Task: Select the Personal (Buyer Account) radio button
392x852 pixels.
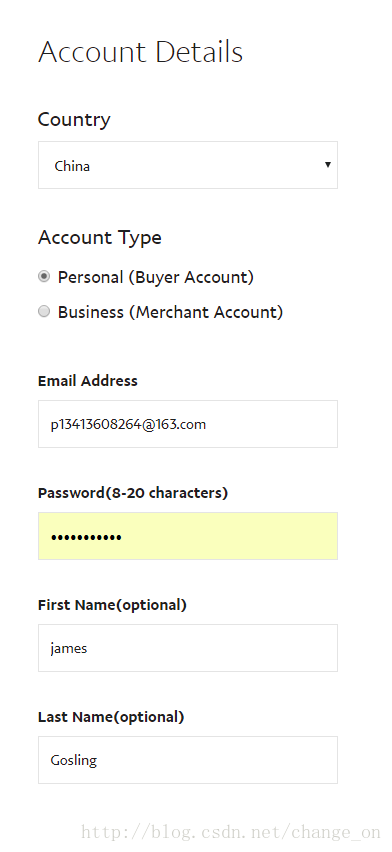Action: (x=44, y=277)
